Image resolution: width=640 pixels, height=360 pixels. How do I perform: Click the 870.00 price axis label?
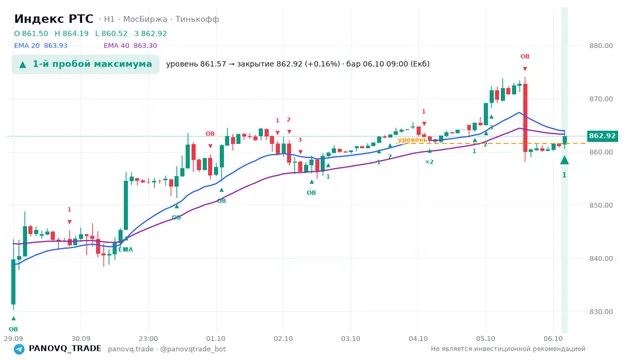point(601,99)
